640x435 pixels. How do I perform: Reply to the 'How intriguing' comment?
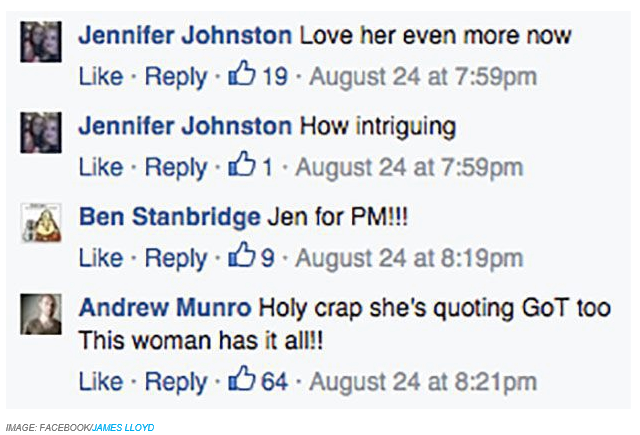(176, 168)
